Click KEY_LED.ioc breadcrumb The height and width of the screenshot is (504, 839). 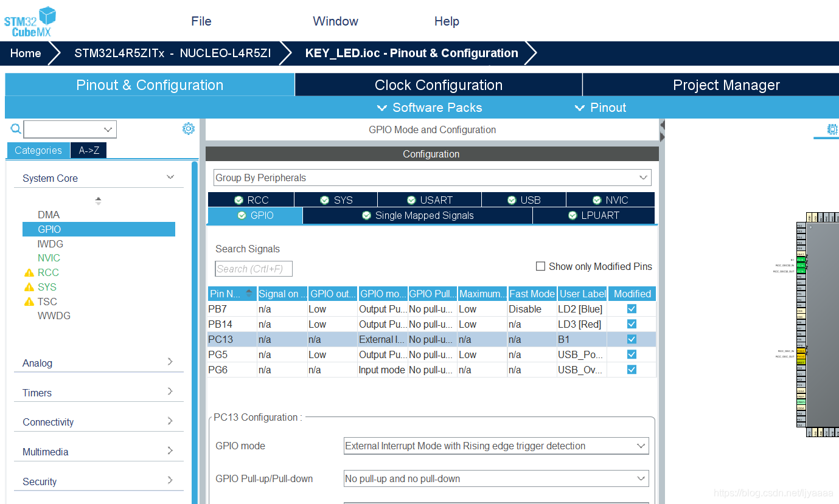(411, 53)
